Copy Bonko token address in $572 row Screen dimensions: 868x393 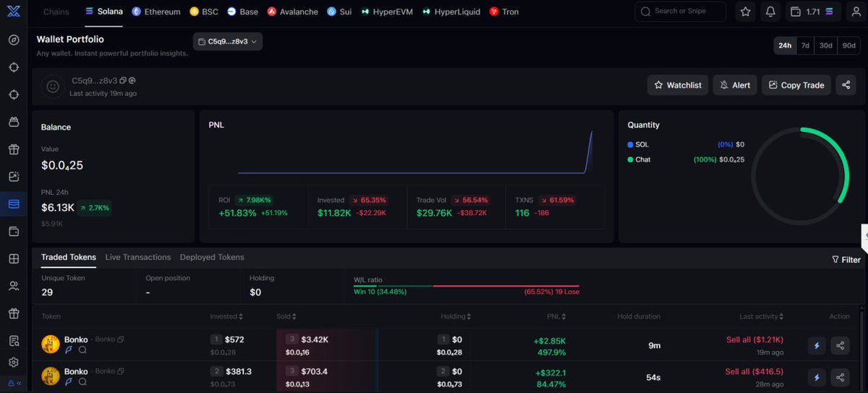(x=121, y=339)
